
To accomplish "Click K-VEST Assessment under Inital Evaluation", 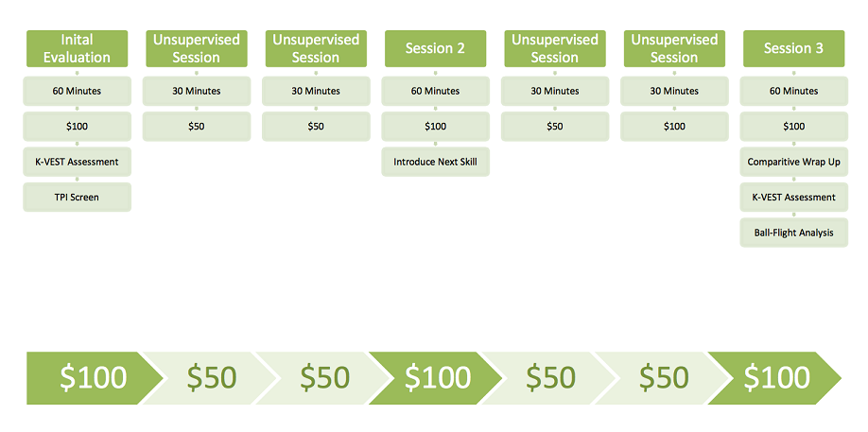I will point(77,162).
